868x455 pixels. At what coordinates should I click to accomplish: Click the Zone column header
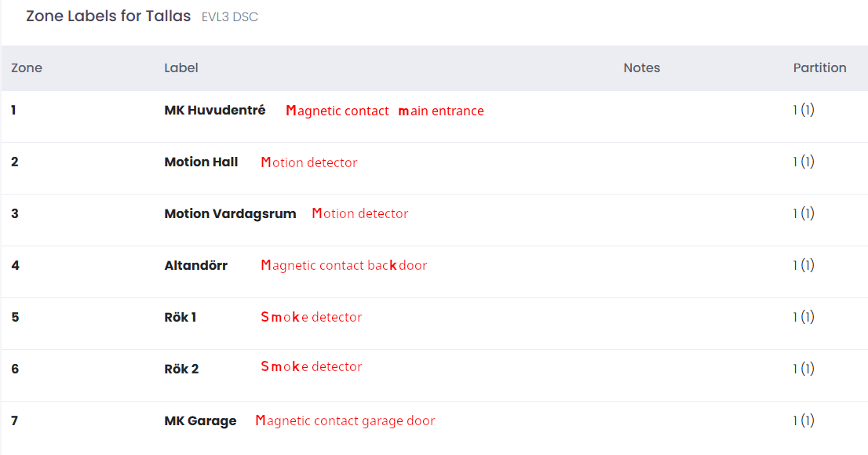pos(27,68)
